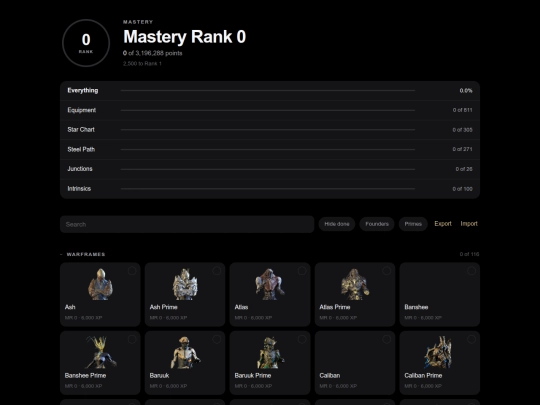Viewport: 540px width, 405px height.
Task: Select the Star Chart progress row
Action: coord(270,130)
